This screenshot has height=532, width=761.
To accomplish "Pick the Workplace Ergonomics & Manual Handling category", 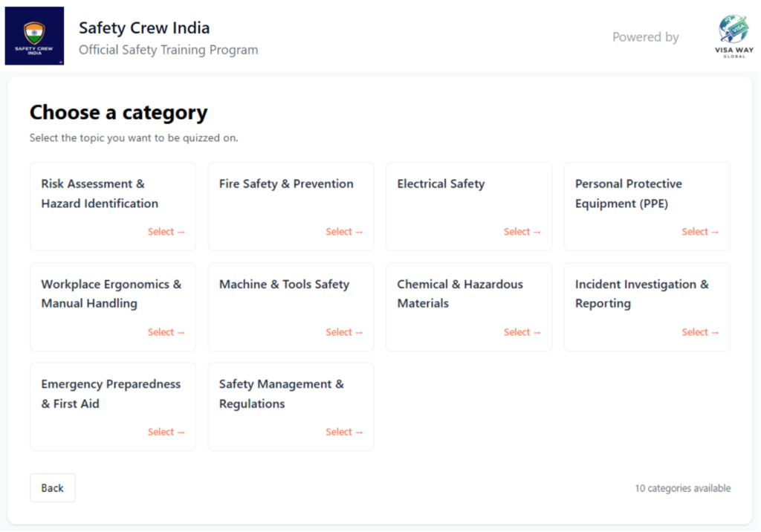I will tap(112, 306).
